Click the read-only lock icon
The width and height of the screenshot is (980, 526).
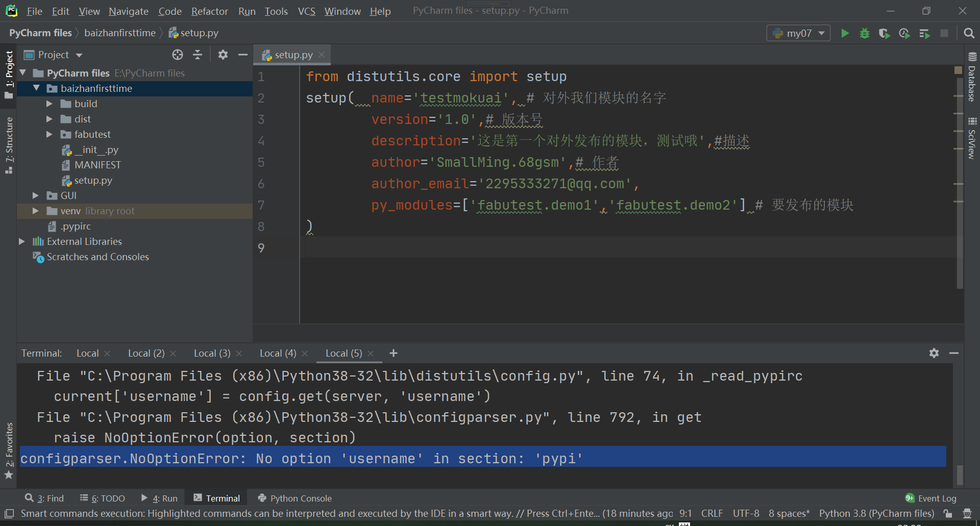coord(948,513)
